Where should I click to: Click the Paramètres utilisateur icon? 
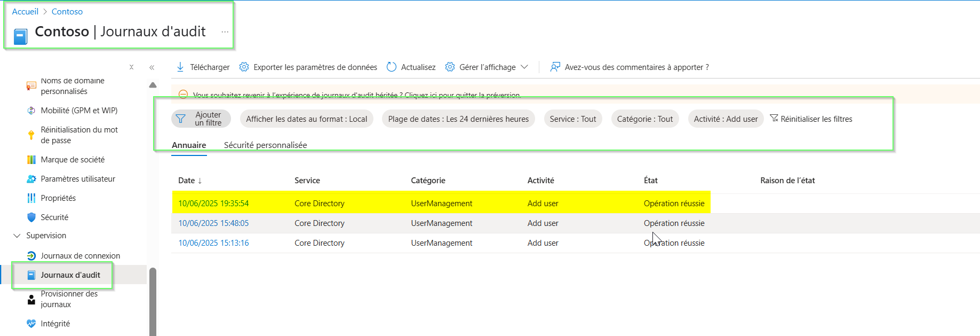tap(31, 179)
